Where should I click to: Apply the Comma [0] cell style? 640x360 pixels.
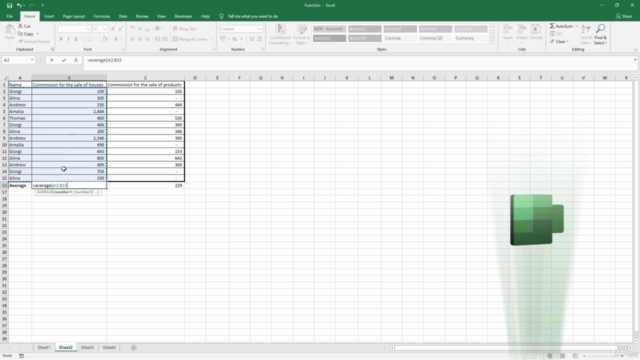pos(435,38)
